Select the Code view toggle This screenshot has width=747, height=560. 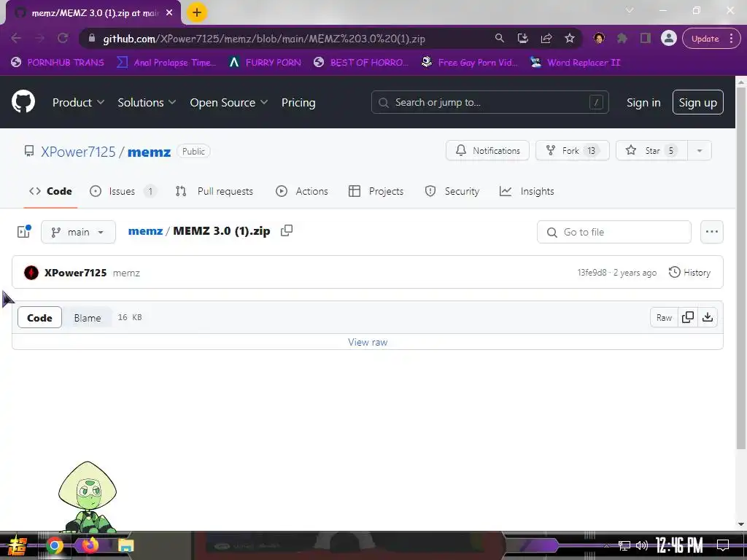[39, 318]
